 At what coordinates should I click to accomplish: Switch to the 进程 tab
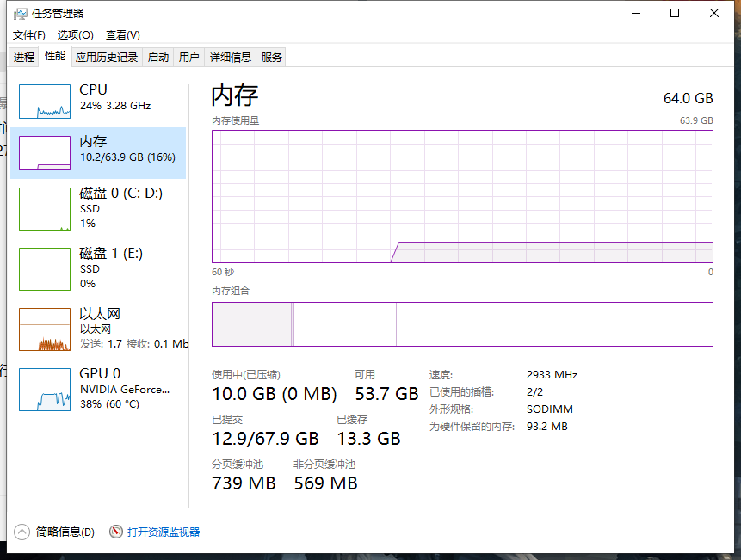(x=24, y=57)
